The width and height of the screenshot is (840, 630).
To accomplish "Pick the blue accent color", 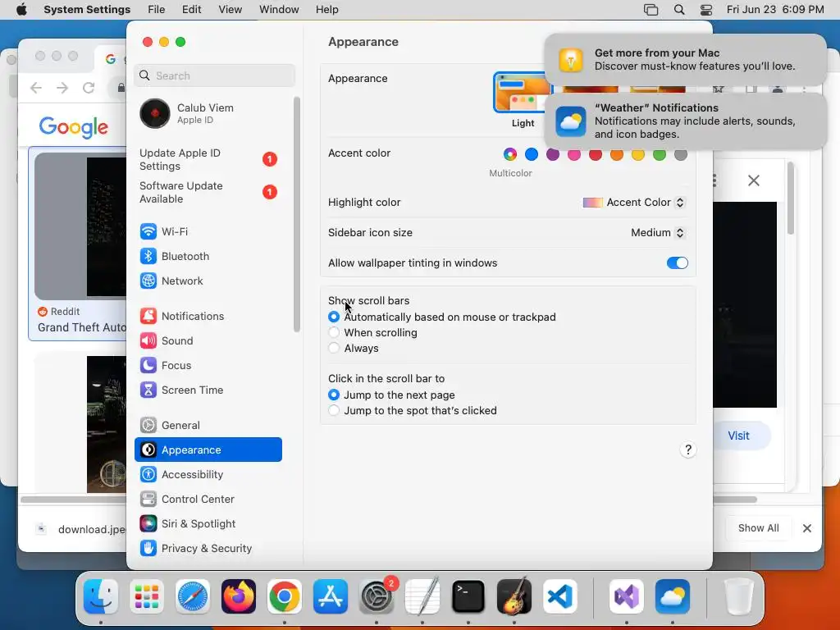I will click(x=532, y=155).
